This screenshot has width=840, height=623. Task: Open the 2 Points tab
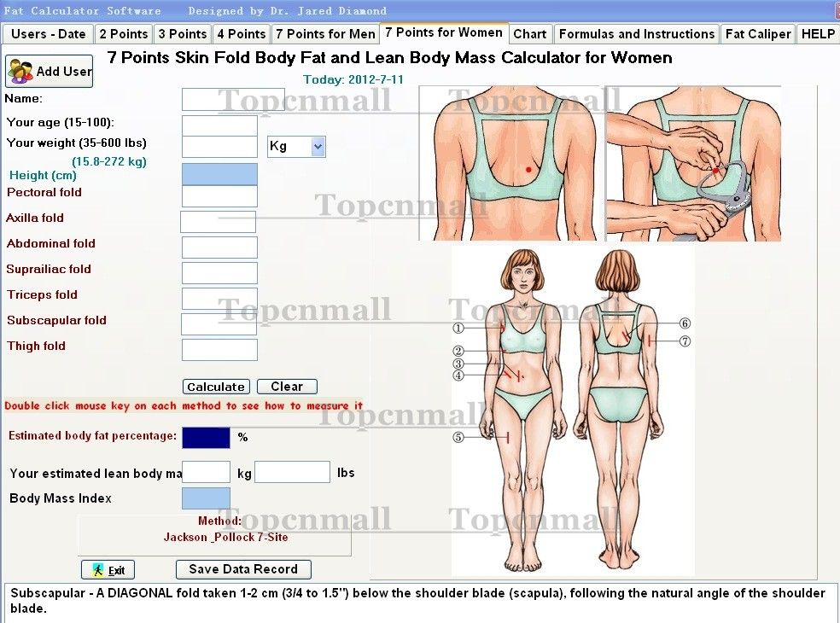[124, 34]
